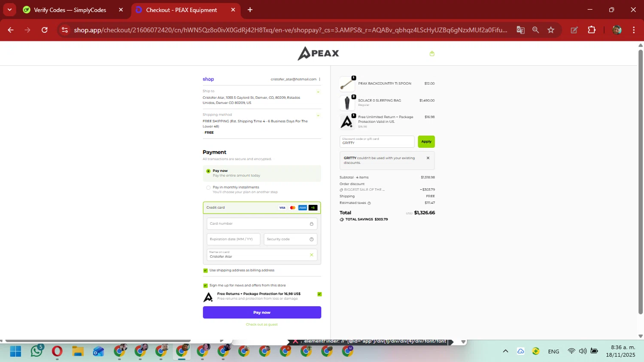The width and height of the screenshot is (644, 362).
Task: Open Outlook from the taskbar
Action: (98, 351)
